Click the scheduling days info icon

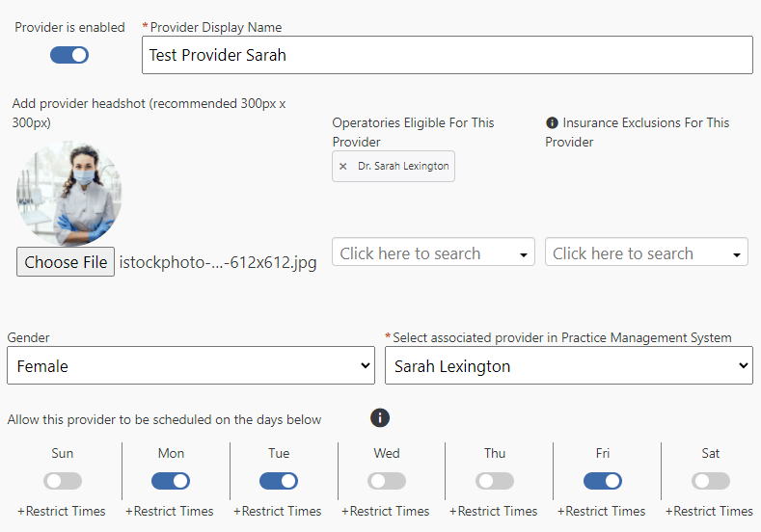(380, 417)
